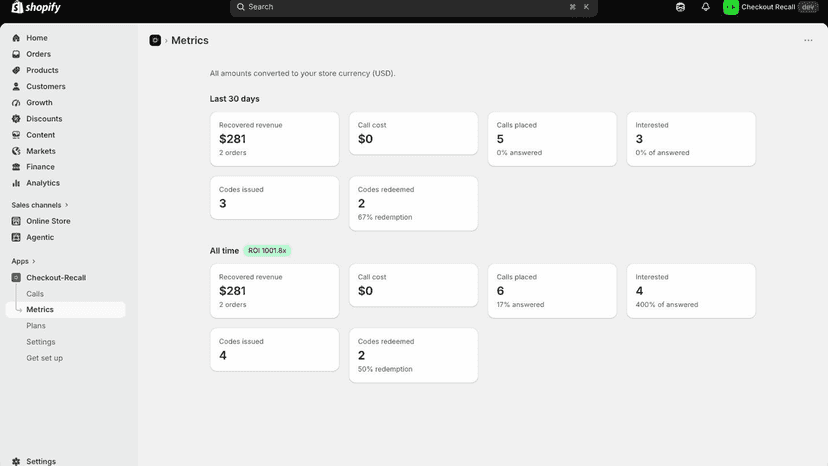Expand the Apps section
The height and width of the screenshot is (466, 828).
coord(24,261)
